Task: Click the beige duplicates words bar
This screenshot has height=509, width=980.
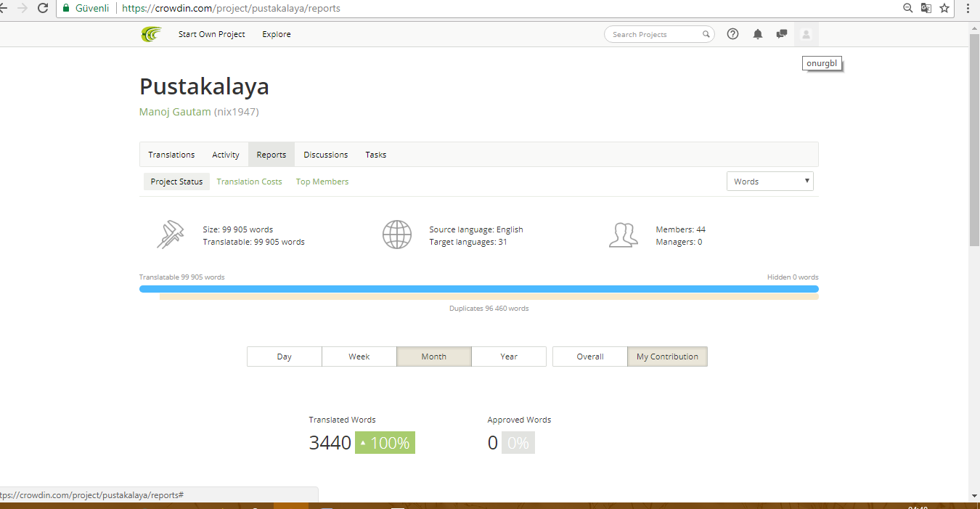Action: [489, 296]
